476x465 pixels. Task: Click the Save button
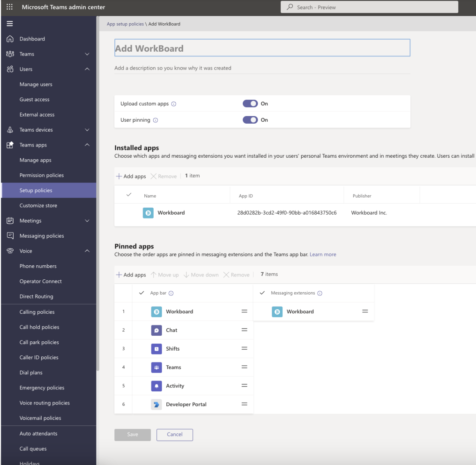coord(133,435)
